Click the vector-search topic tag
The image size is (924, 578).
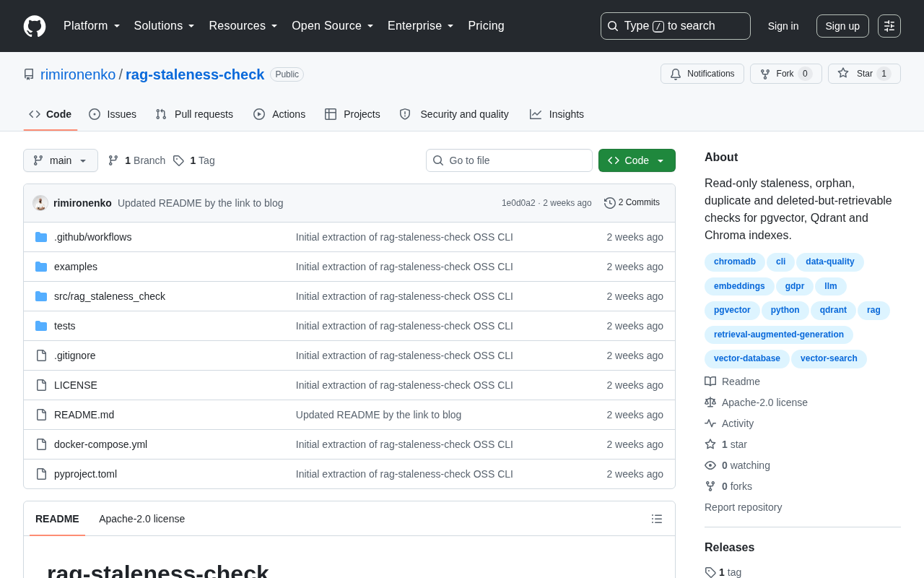tap(829, 358)
